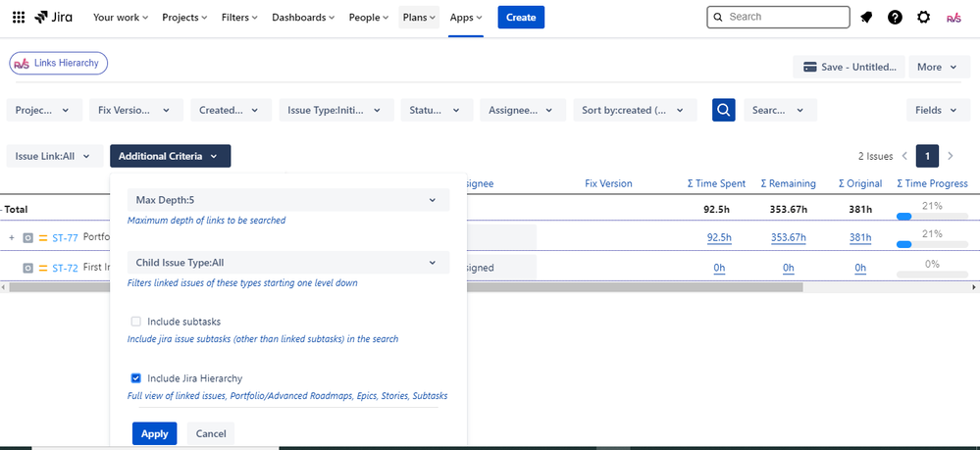Image resolution: width=980 pixels, height=450 pixels.
Task: Open the Fields dropdown
Action: (939, 110)
